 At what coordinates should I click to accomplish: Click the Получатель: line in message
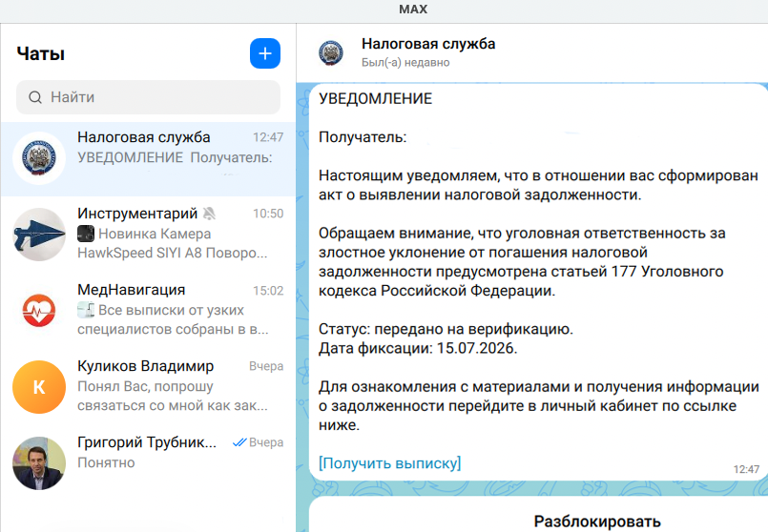click(363, 137)
